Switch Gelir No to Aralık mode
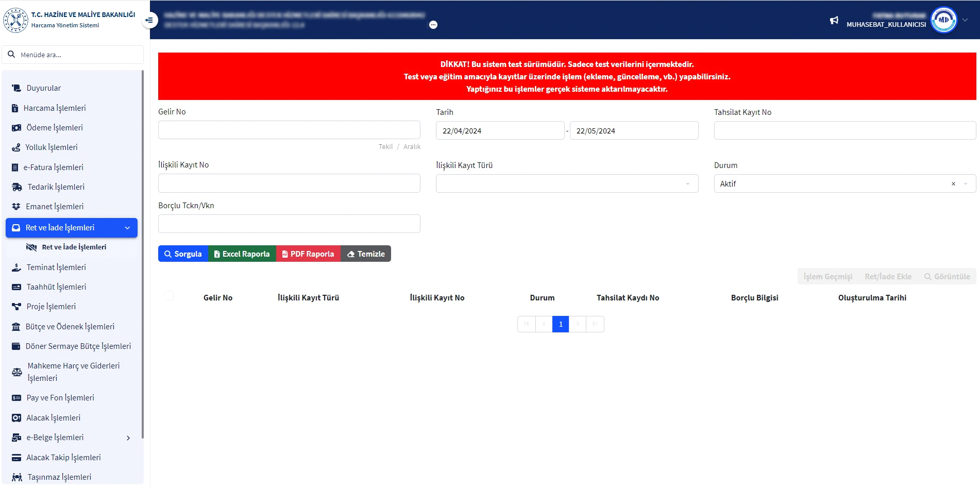980x487 pixels. (412, 147)
